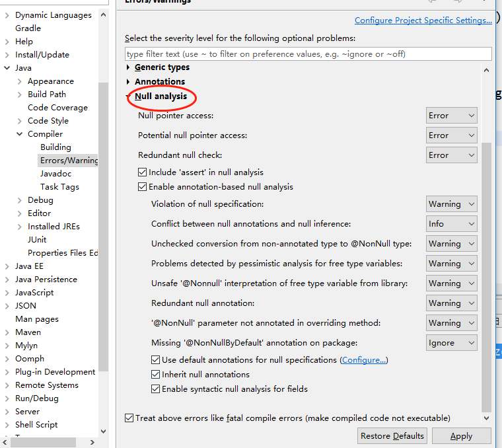
Task: Select Building under Compiler
Action: [x=55, y=147]
